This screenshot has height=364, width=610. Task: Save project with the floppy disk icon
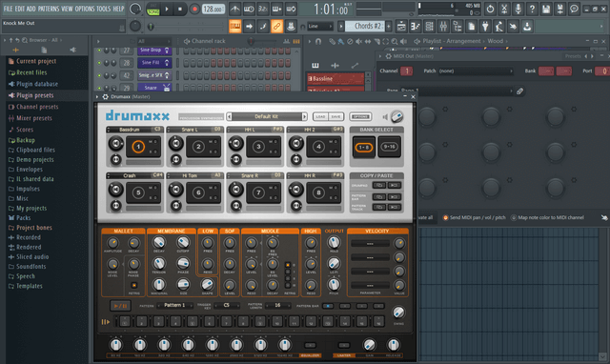[x=546, y=9]
